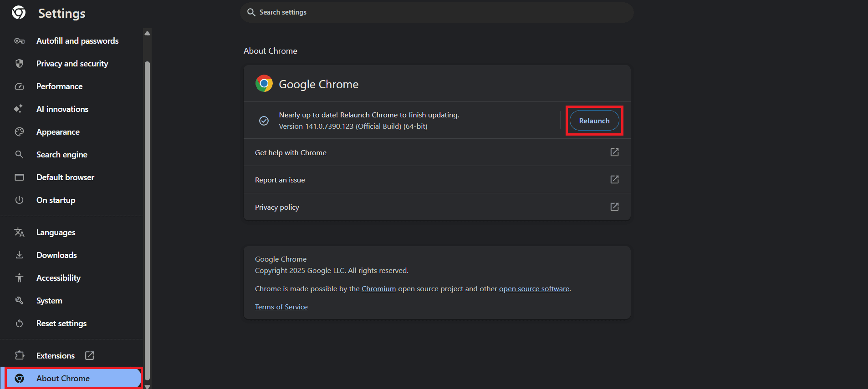The width and height of the screenshot is (868, 389).
Task: Click the Autofill and passwords key icon
Action: [x=19, y=41]
